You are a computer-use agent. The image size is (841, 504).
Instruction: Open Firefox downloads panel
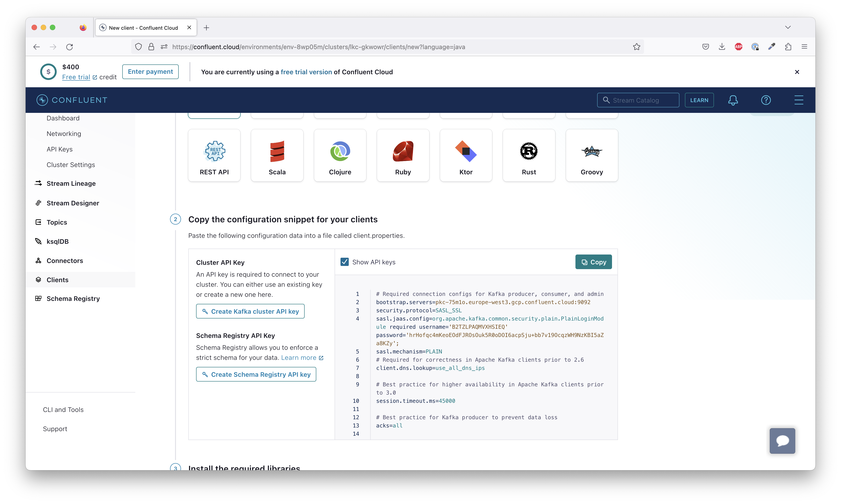click(x=722, y=47)
